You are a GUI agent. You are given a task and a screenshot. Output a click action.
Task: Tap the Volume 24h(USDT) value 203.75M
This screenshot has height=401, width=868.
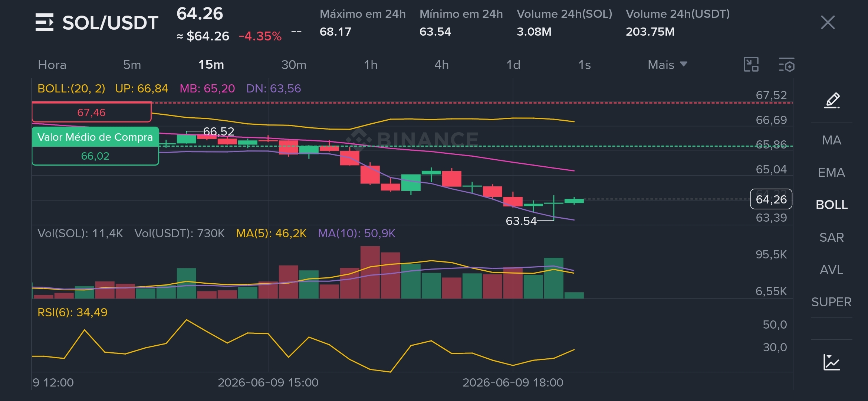pyautogui.click(x=650, y=32)
